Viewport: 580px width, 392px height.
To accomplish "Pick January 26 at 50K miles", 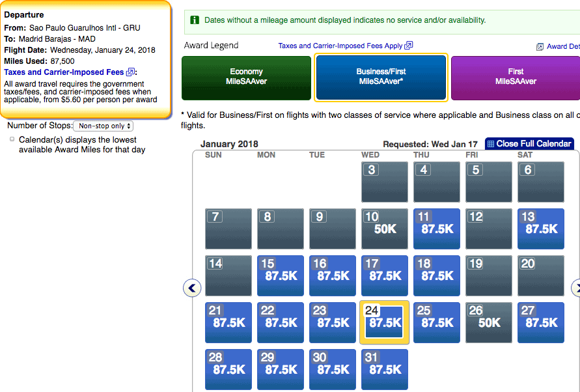I will pos(489,322).
